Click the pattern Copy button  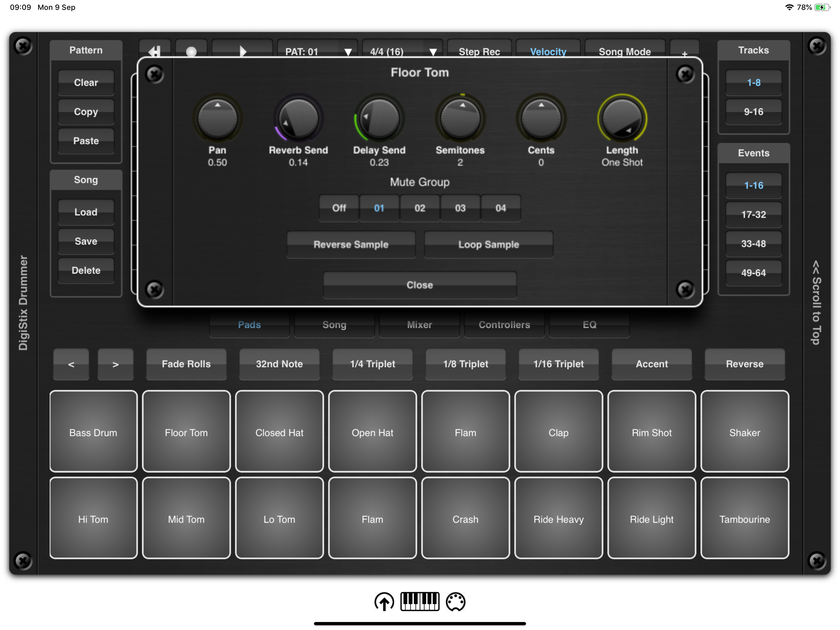(x=86, y=112)
